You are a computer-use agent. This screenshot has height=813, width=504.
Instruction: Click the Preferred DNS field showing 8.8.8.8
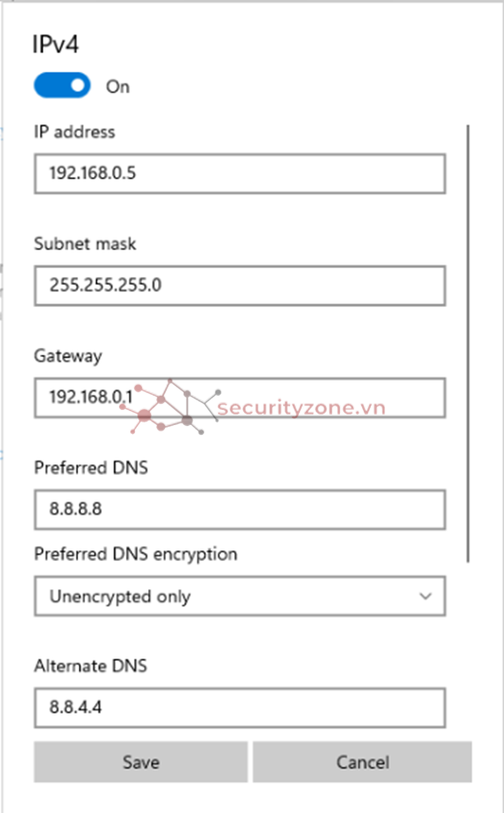click(x=240, y=509)
